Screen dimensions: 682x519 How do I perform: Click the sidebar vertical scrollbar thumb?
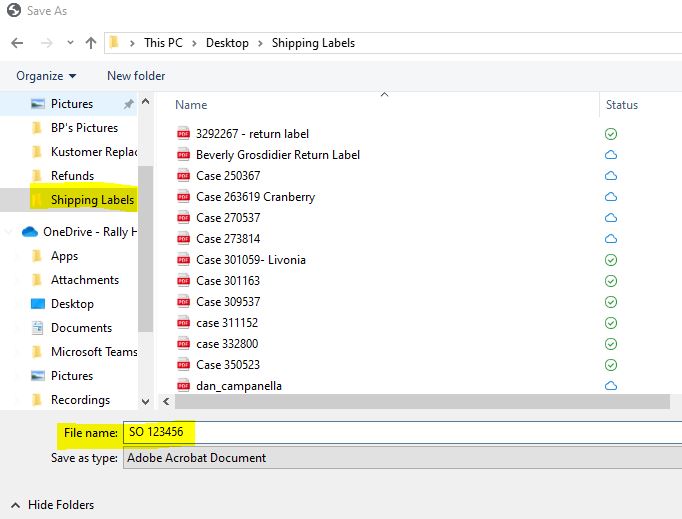[145, 249]
